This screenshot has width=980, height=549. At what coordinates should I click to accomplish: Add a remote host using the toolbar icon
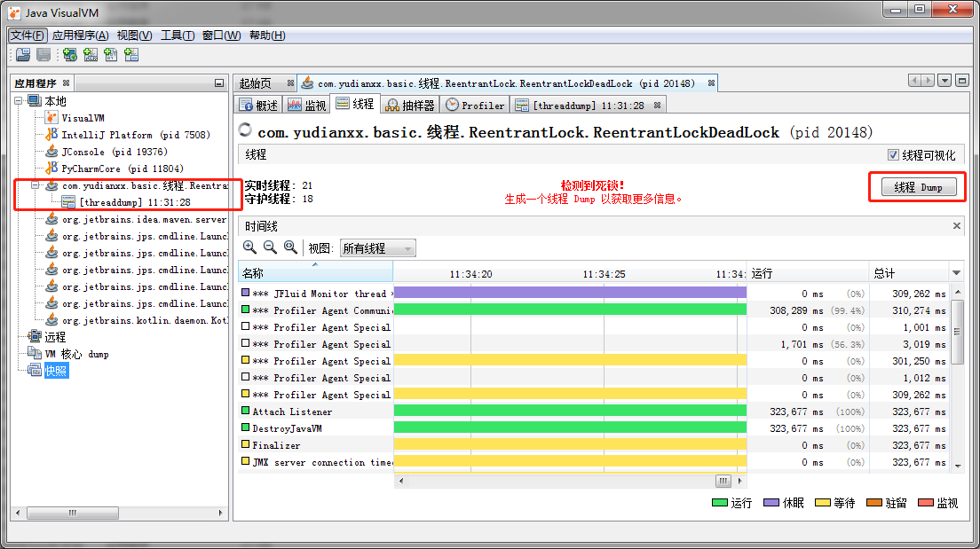[69, 54]
